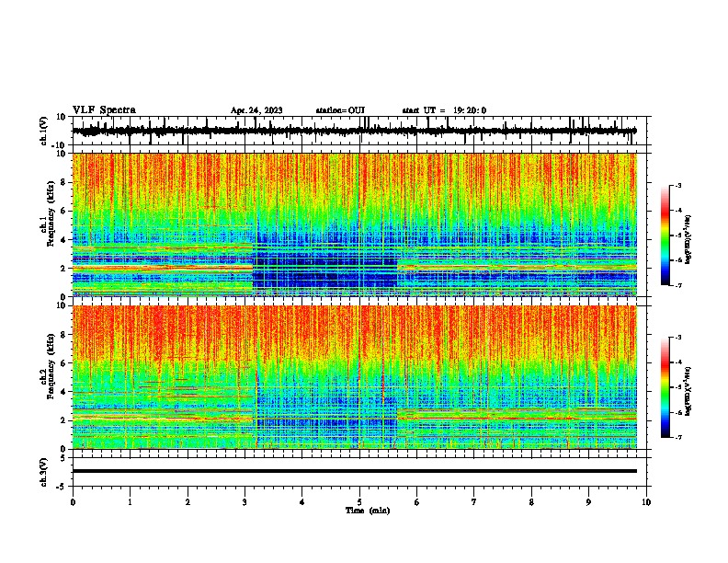Image resolution: width=728 pixels, height=563 pixels.
Task: Click time axis tick label "0"
Action: (73, 502)
